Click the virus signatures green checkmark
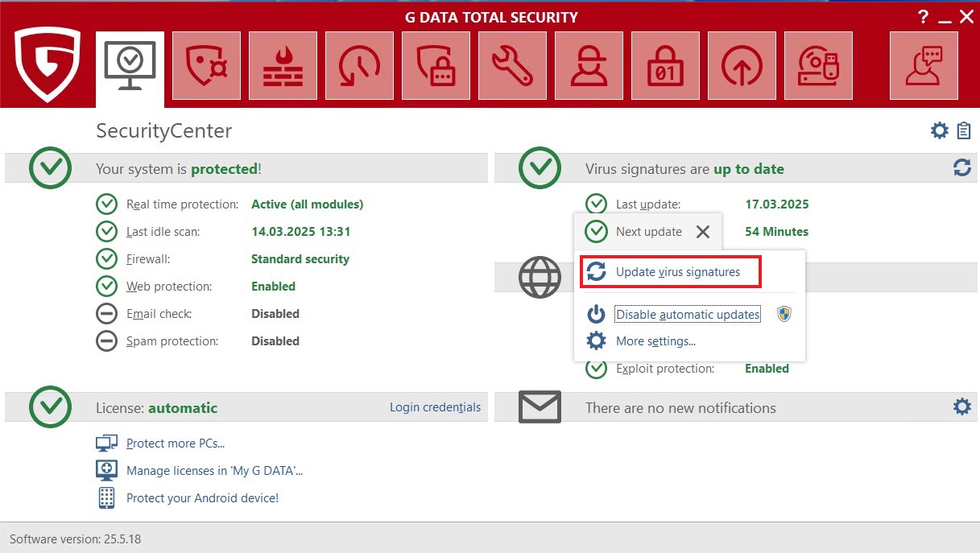Image resolution: width=980 pixels, height=553 pixels. click(540, 167)
